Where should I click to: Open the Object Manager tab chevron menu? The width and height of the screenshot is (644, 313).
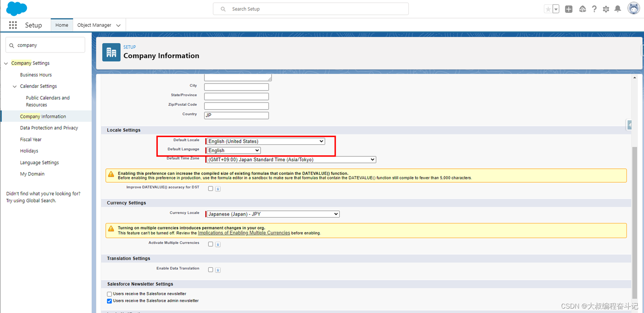click(118, 25)
